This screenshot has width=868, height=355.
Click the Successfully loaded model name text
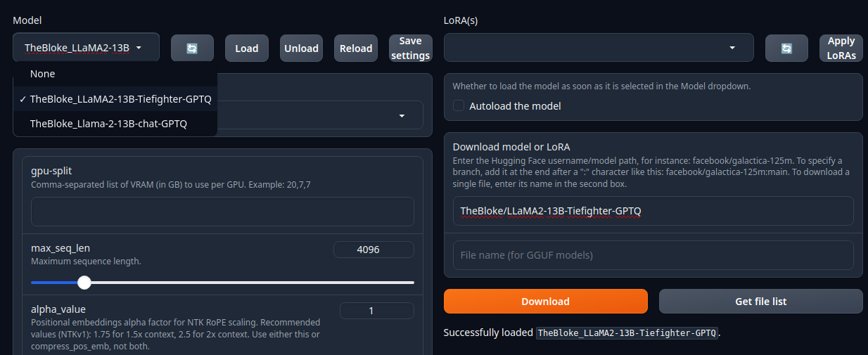627,333
